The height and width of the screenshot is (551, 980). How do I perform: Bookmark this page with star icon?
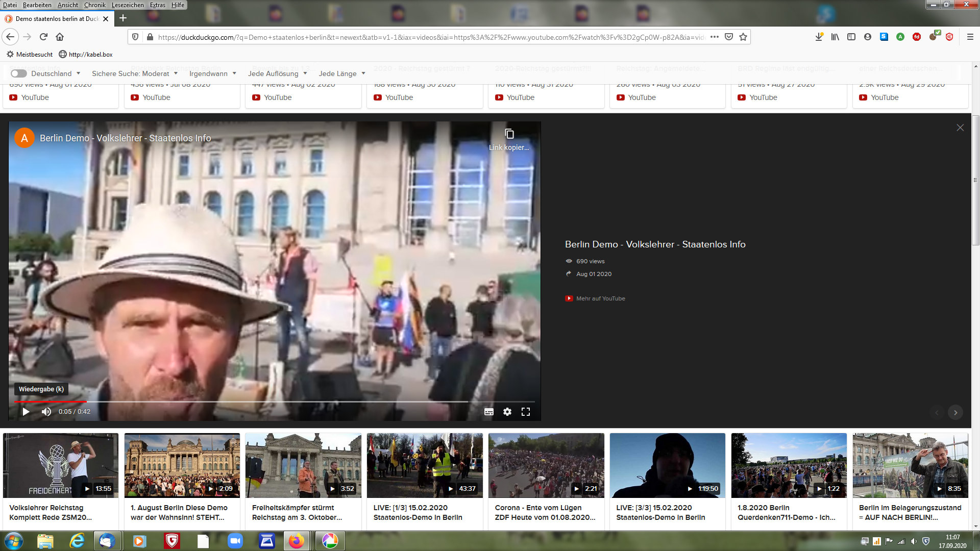(x=743, y=37)
